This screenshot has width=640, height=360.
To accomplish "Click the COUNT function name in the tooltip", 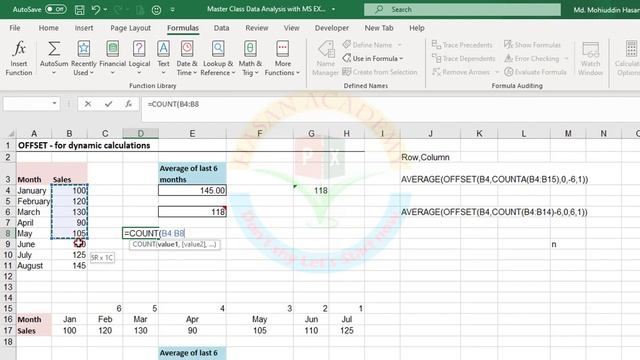I will click(x=143, y=244).
